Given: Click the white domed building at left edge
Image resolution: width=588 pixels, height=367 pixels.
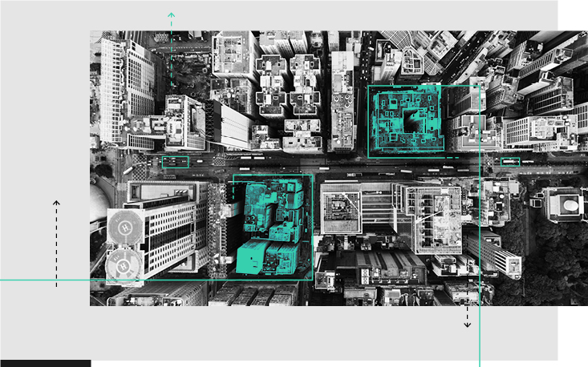Looking at the screenshot, I should (96, 205).
